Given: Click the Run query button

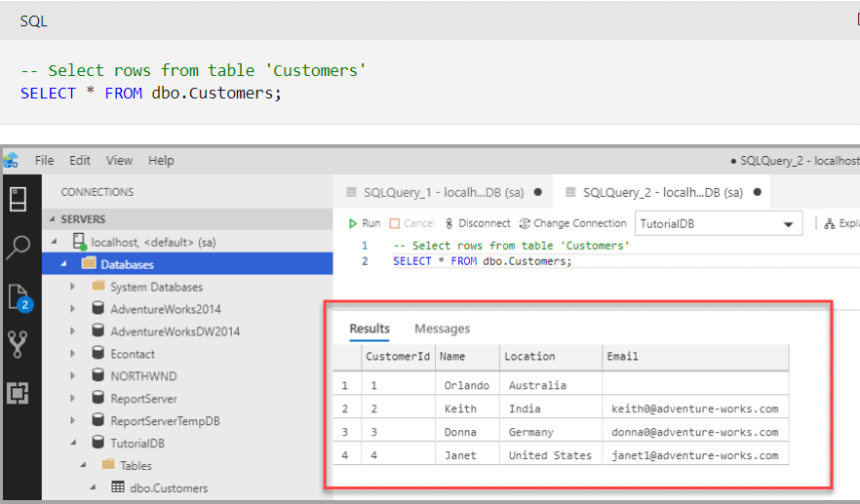Looking at the screenshot, I should [x=364, y=223].
